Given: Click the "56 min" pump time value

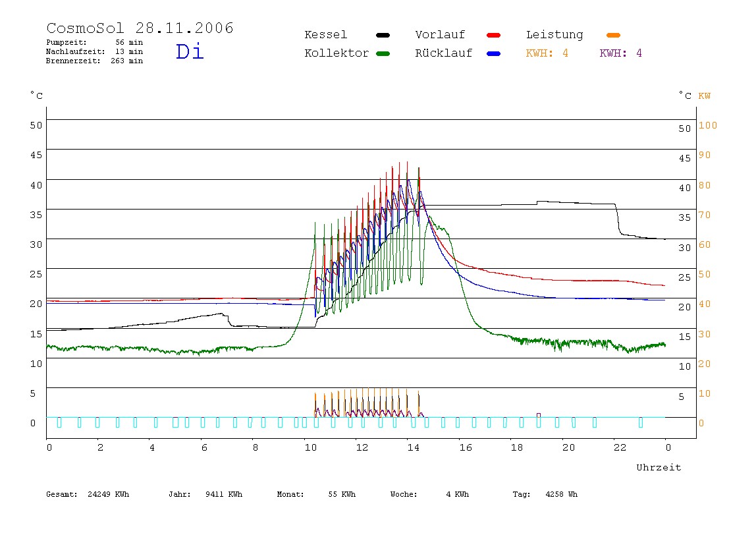Looking at the screenshot, I should click(x=129, y=42).
